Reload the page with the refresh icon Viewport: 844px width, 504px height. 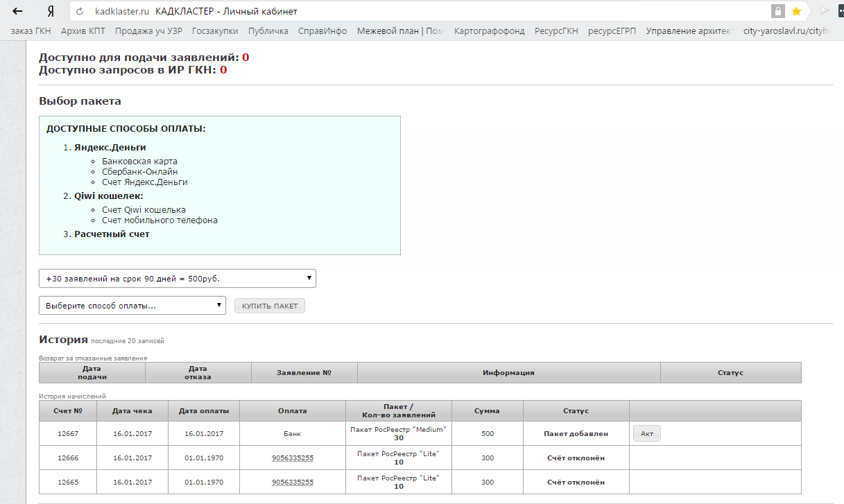(80, 12)
